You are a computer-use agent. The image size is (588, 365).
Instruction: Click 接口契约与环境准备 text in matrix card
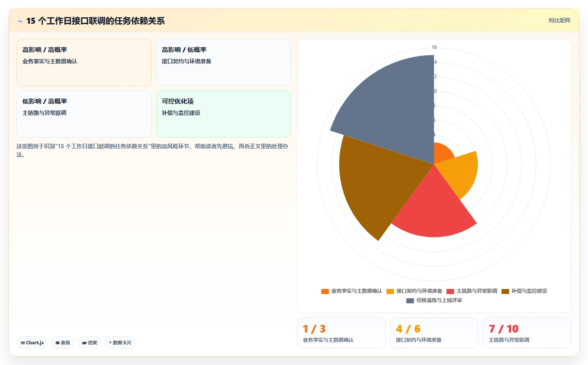tap(187, 61)
